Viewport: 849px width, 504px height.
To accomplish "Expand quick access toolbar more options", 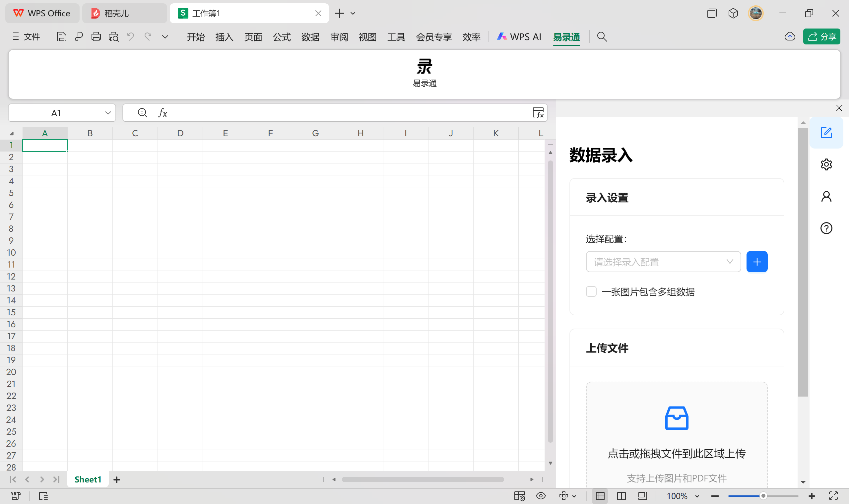I will tap(165, 37).
